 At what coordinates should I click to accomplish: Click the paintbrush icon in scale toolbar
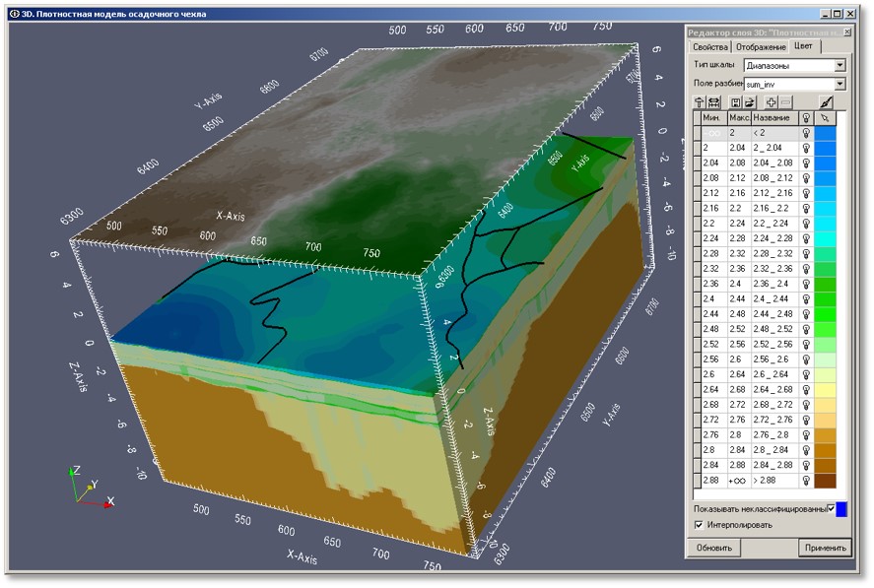click(826, 101)
